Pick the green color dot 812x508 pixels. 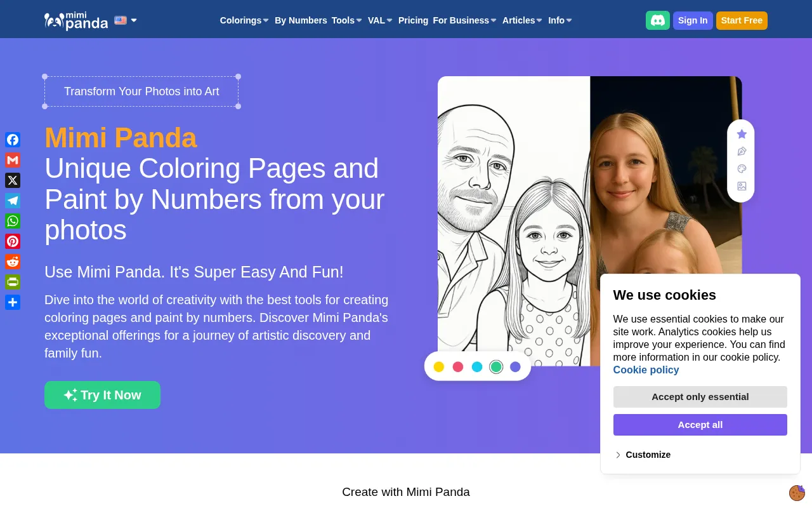click(x=496, y=366)
